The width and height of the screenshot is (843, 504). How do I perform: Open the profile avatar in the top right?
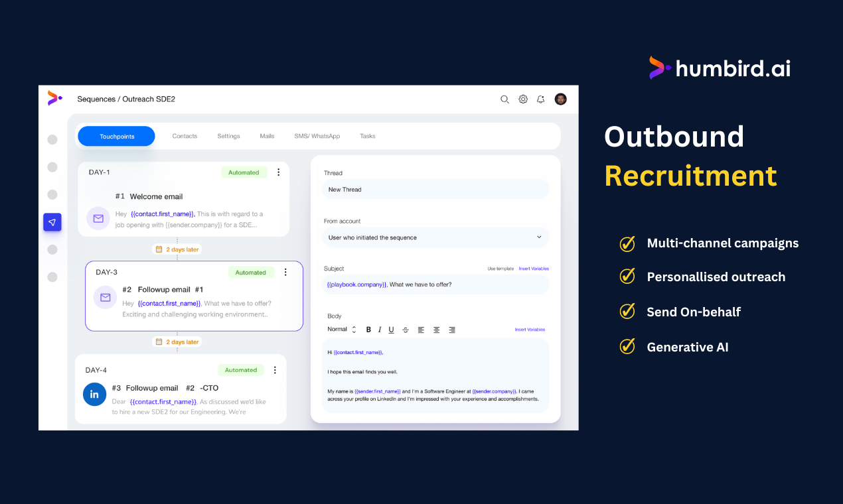point(561,99)
